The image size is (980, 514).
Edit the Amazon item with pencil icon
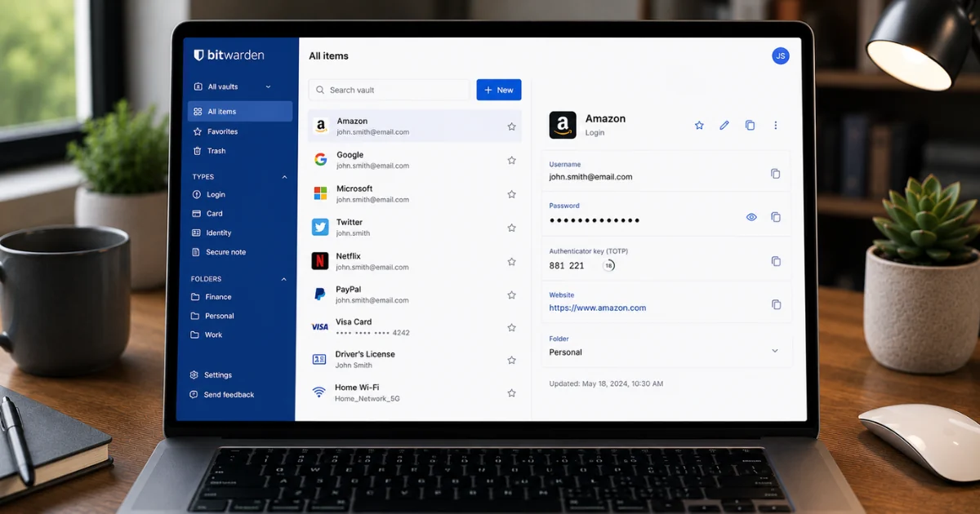pos(724,126)
